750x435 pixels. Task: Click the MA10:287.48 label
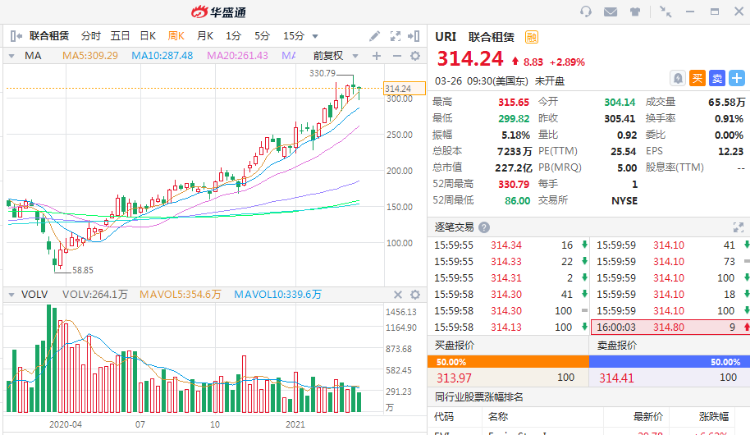(x=162, y=56)
